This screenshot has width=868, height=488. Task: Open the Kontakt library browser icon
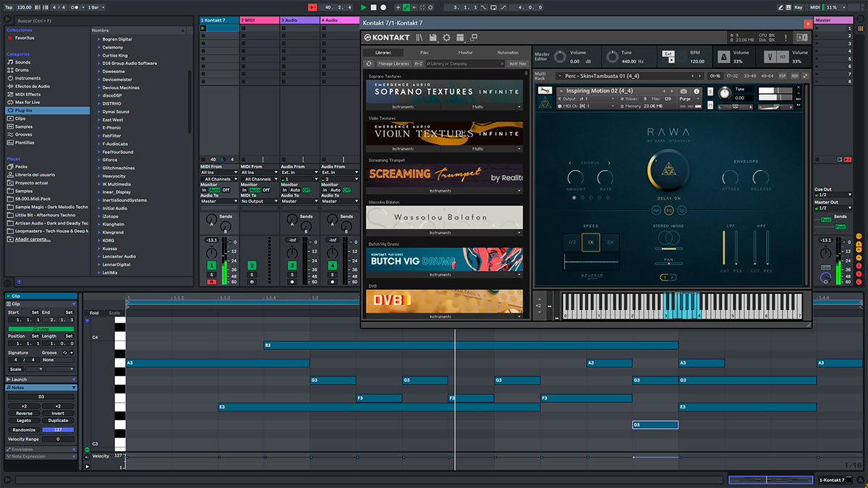[419, 38]
